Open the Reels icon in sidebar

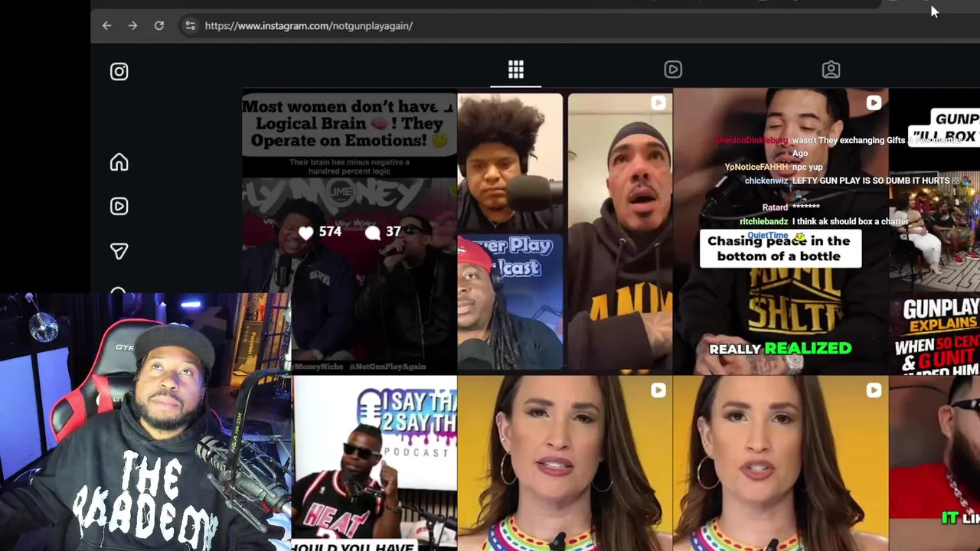coord(119,207)
